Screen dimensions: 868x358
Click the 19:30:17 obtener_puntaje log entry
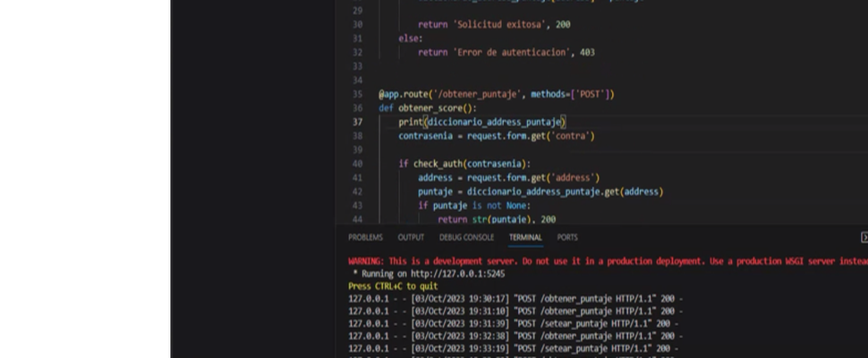[x=515, y=298]
